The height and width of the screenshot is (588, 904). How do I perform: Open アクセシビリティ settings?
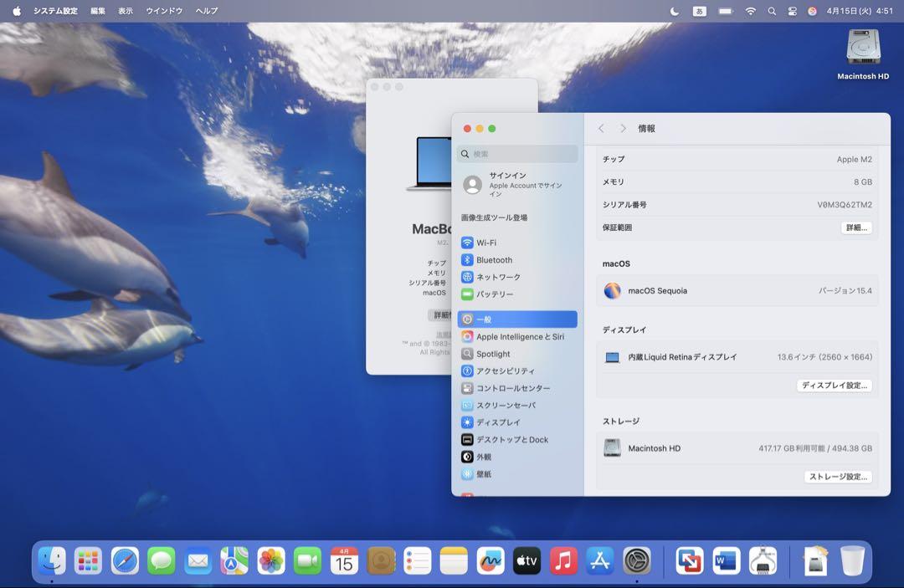[x=517, y=371]
